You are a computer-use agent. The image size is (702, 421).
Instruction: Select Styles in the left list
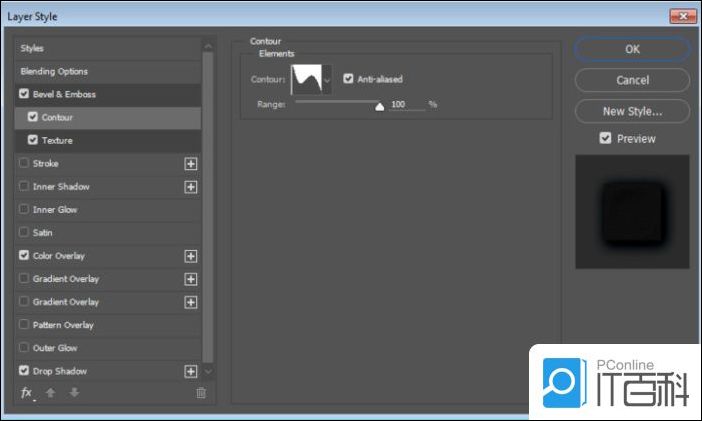coord(108,48)
